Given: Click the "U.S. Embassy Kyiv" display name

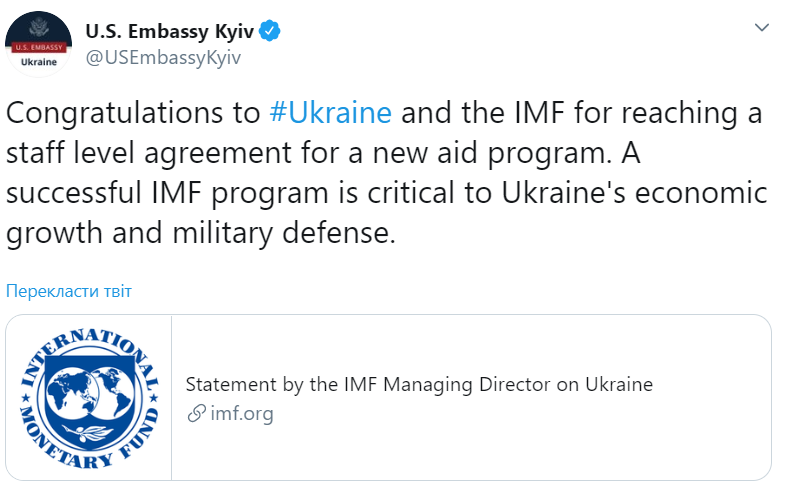Looking at the screenshot, I should (x=168, y=32).
